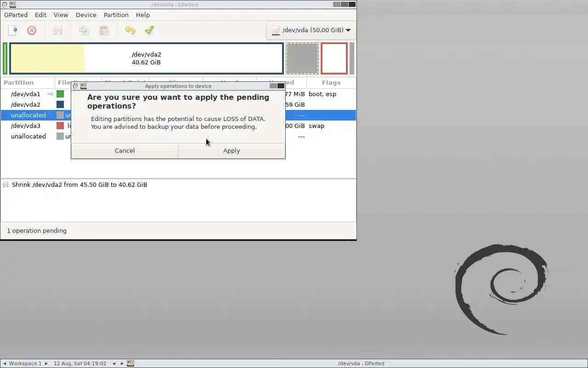Switch to next workspace arrow beside Workspace 1
Image resolution: width=588 pixels, height=368 pixels.
46,363
